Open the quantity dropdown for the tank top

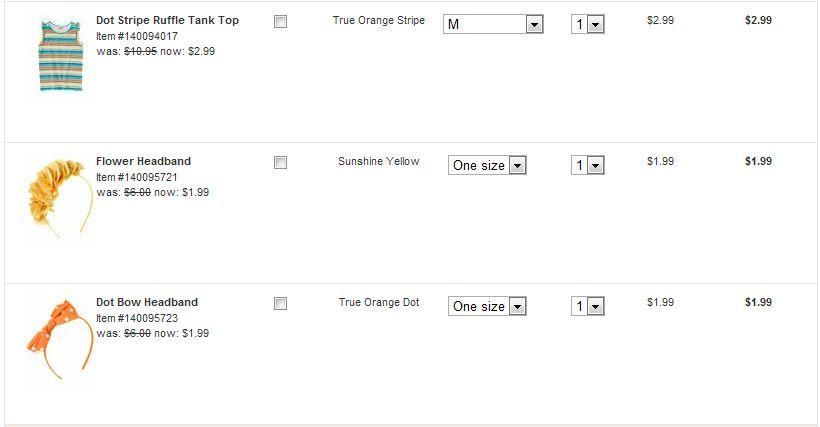(588, 24)
